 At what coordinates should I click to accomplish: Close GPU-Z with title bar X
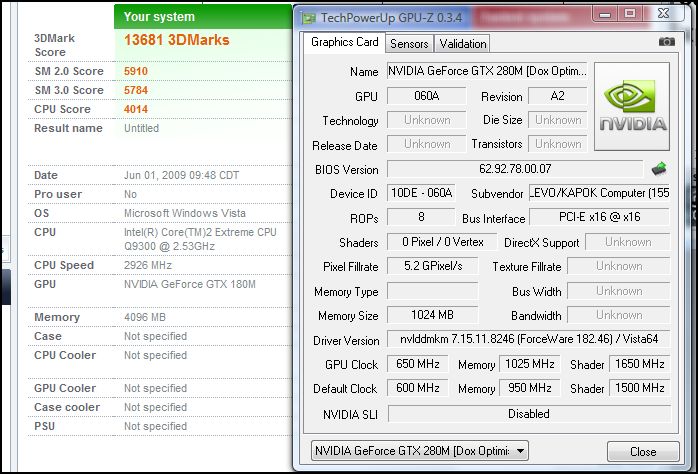coord(663,14)
